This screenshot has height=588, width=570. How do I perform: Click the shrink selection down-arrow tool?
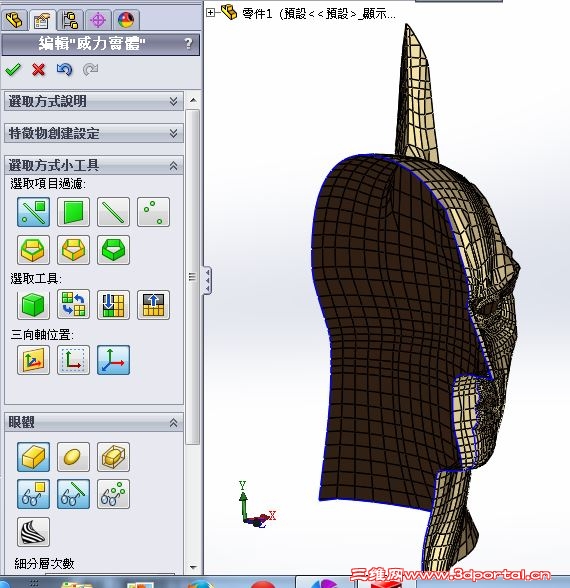coord(113,304)
